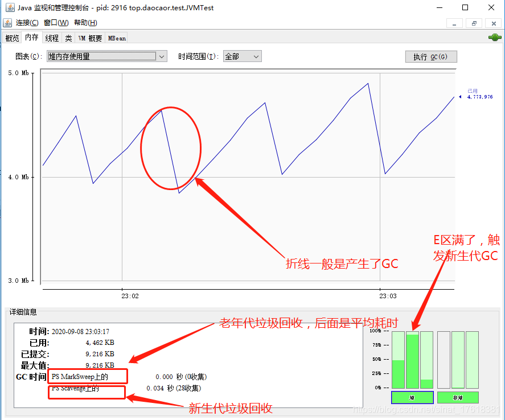This screenshot has width=505, height=420.
Task: Click the third heap memory pool bar
Action: (427, 360)
